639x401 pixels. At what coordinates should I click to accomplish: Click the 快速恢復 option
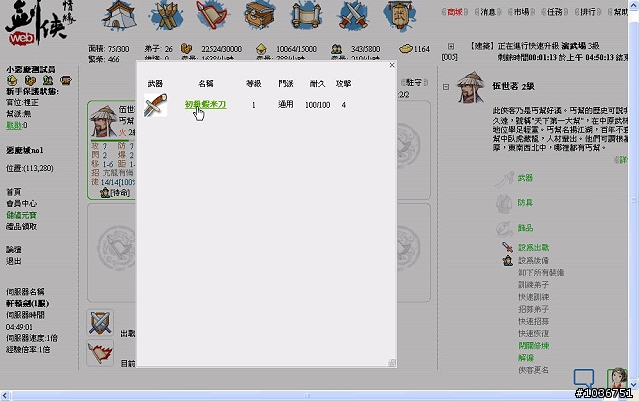coord(533,333)
